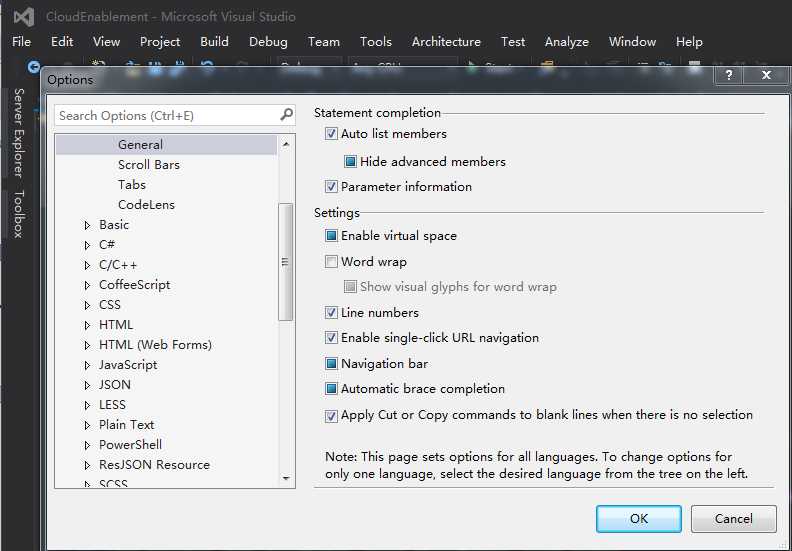Open the Help menu
Viewport: 792px width, 551px height.
coord(689,41)
